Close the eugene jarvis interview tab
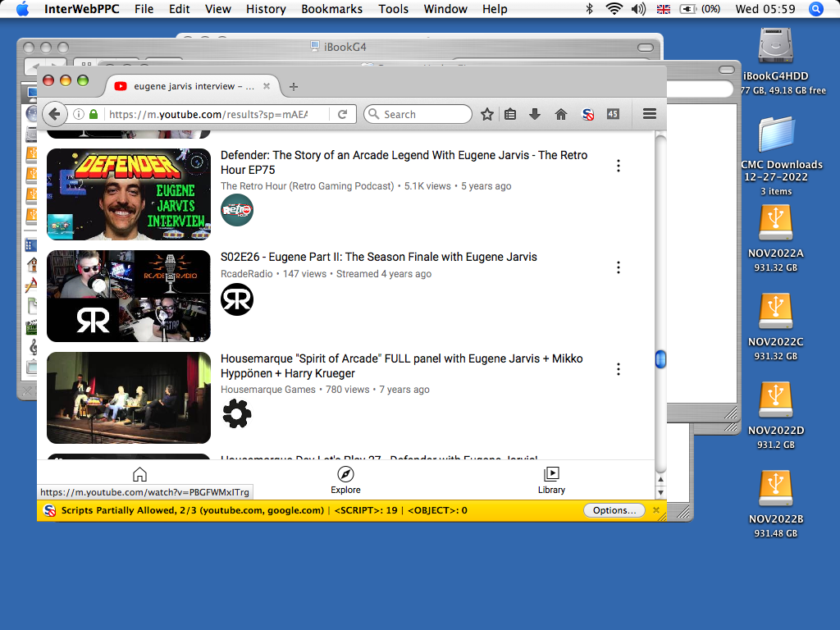Image resolution: width=840 pixels, height=630 pixels. coord(267,85)
